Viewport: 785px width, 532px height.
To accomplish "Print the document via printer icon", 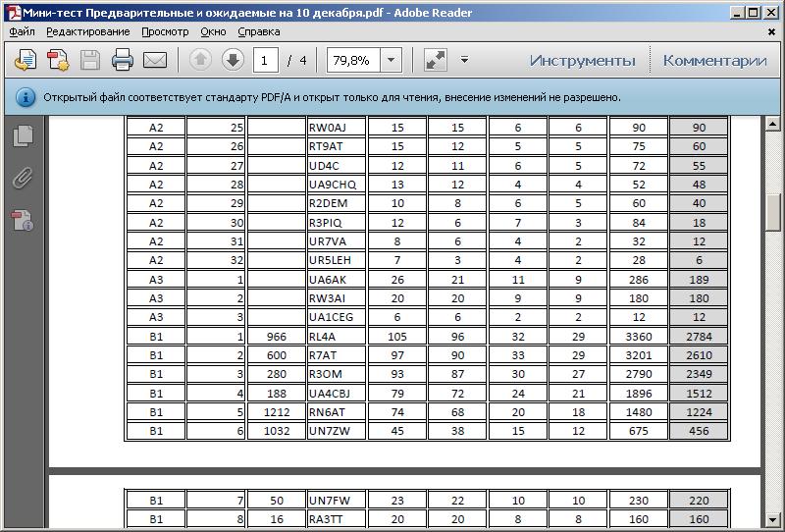I will point(122,60).
